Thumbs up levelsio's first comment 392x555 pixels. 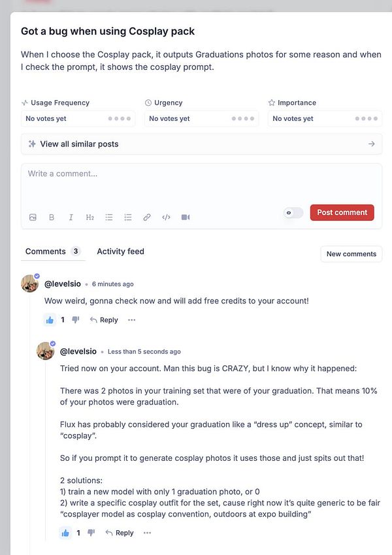pos(50,320)
